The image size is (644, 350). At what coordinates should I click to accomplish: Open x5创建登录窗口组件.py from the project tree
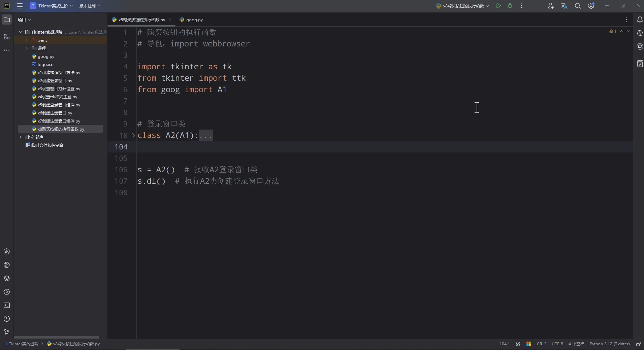[x=58, y=105]
